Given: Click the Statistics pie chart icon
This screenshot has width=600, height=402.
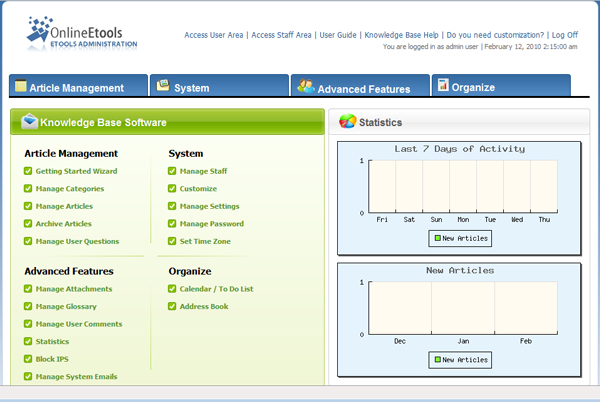Looking at the screenshot, I should click(347, 121).
